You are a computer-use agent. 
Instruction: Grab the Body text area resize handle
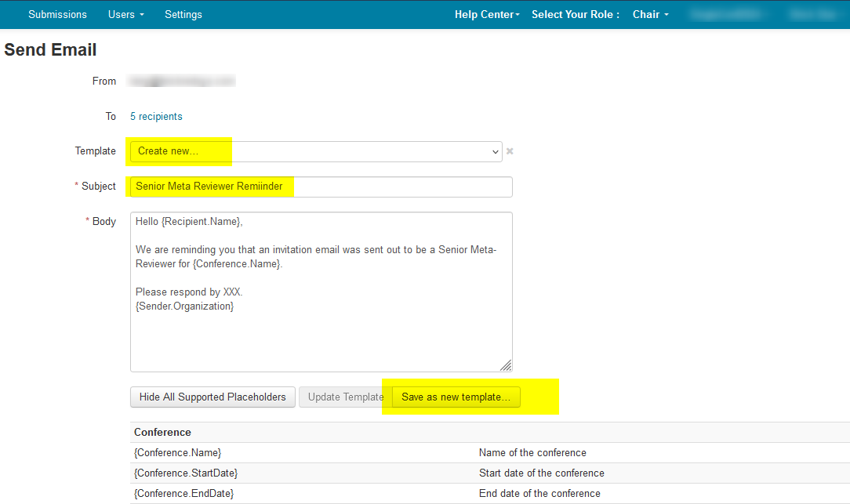coord(506,366)
